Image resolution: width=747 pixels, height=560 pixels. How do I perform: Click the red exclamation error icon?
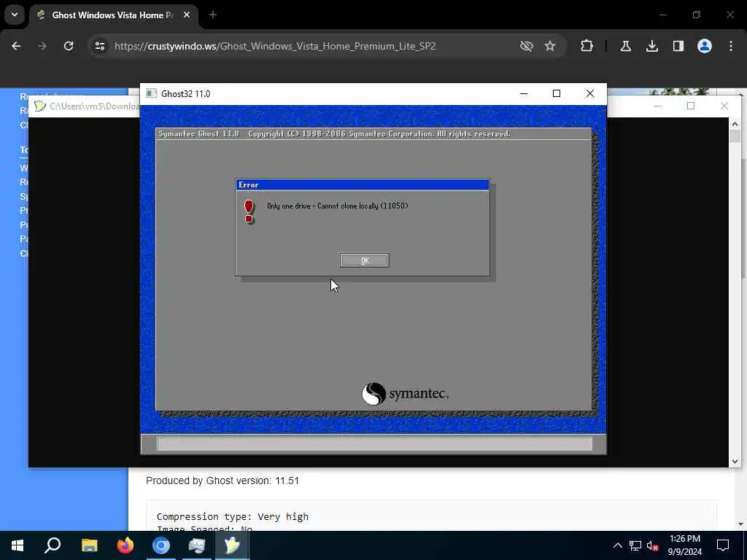[249, 211]
